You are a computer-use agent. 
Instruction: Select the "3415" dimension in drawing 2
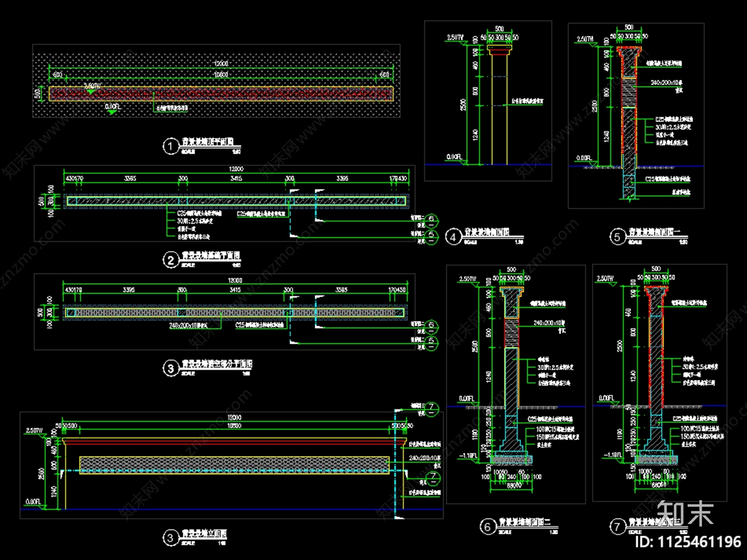coord(236,178)
